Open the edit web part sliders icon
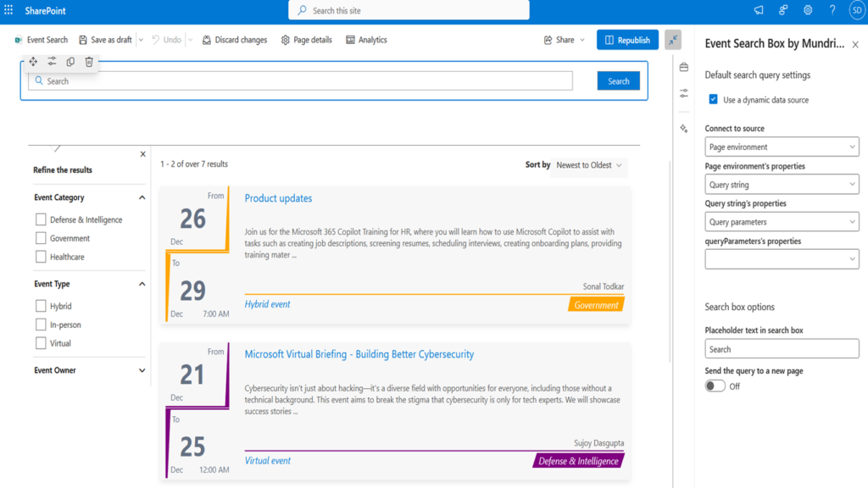Screen dimensions: 868x488 pyautogui.click(x=52, y=62)
